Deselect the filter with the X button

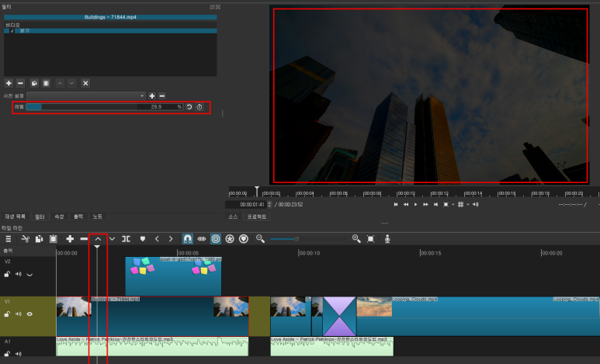tap(85, 83)
